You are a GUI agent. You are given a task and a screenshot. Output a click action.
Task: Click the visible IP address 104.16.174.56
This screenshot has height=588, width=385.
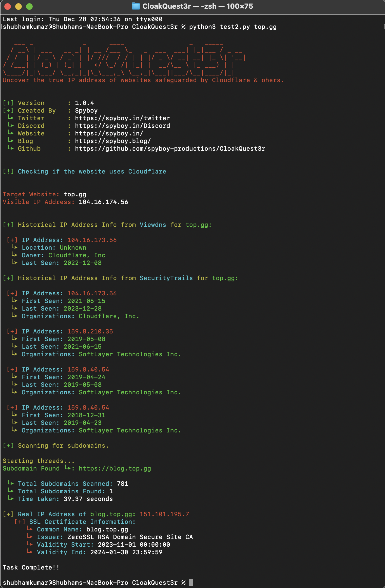click(x=103, y=202)
